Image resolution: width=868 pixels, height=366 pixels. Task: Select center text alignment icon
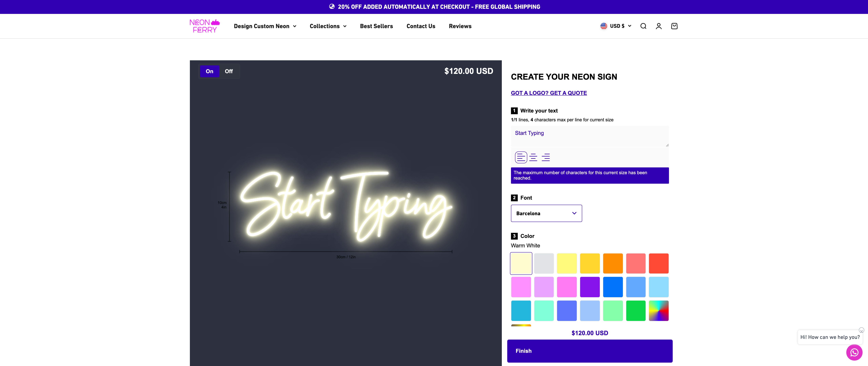tap(533, 157)
